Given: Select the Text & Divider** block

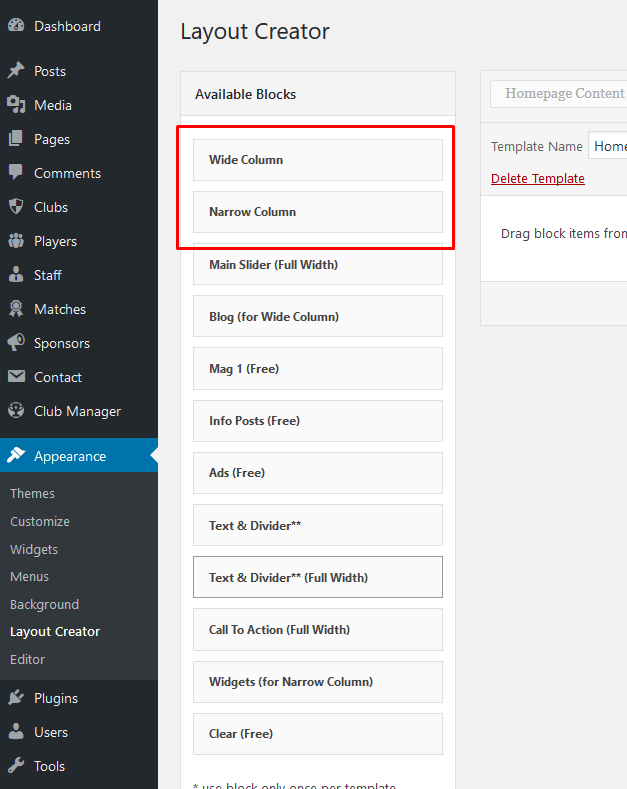Looking at the screenshot, I should pyautogui.click(x=318, y=525).
